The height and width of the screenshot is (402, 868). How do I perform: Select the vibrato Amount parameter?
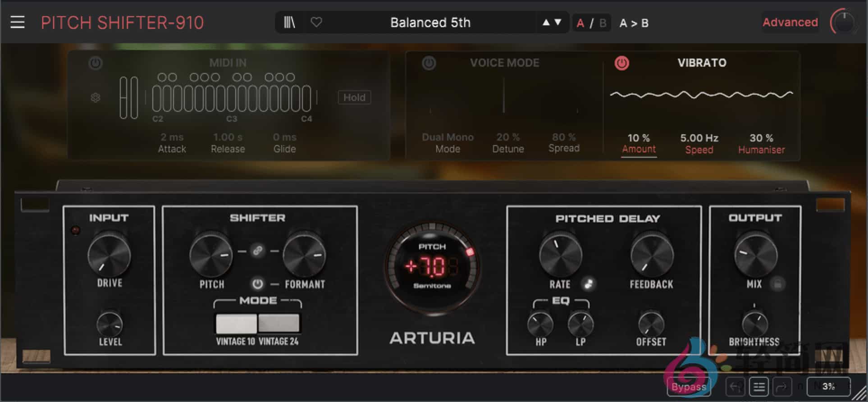pos(639,149)
